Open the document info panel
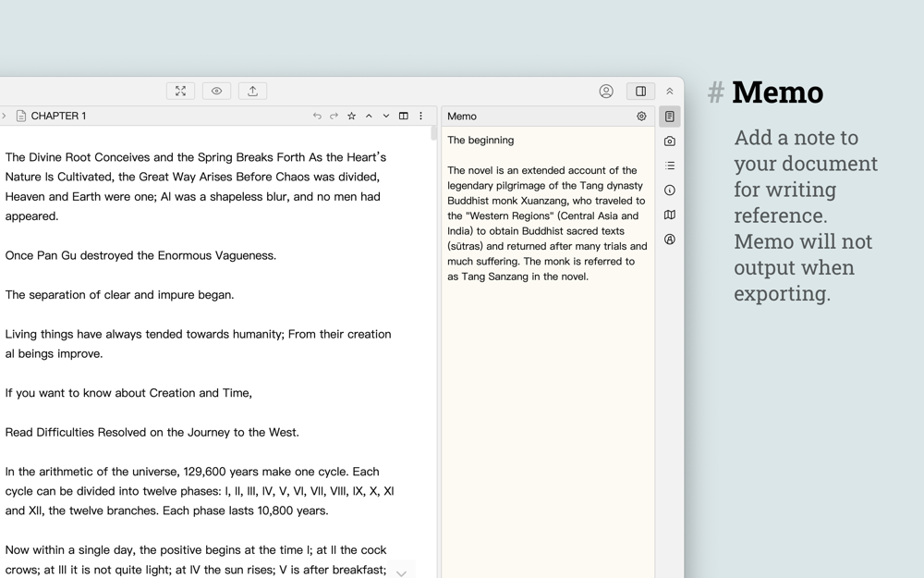The width and height of the screenshot is (924, 578). 669,190
